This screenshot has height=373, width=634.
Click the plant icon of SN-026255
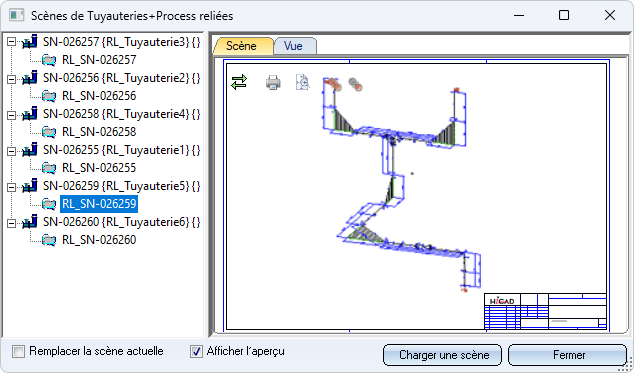30,150
